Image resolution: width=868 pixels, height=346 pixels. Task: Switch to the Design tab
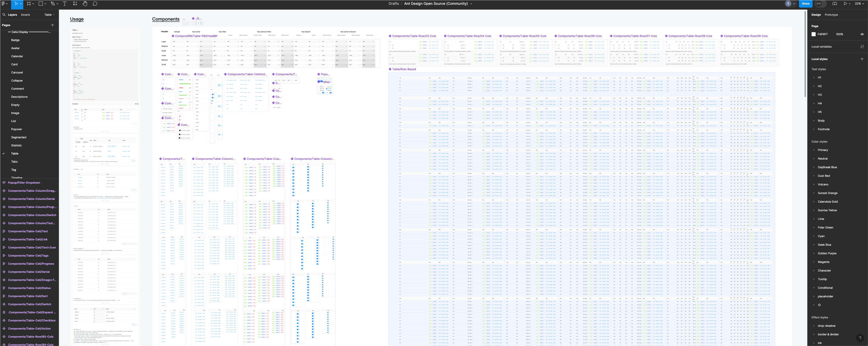click(x=816, y=15)
